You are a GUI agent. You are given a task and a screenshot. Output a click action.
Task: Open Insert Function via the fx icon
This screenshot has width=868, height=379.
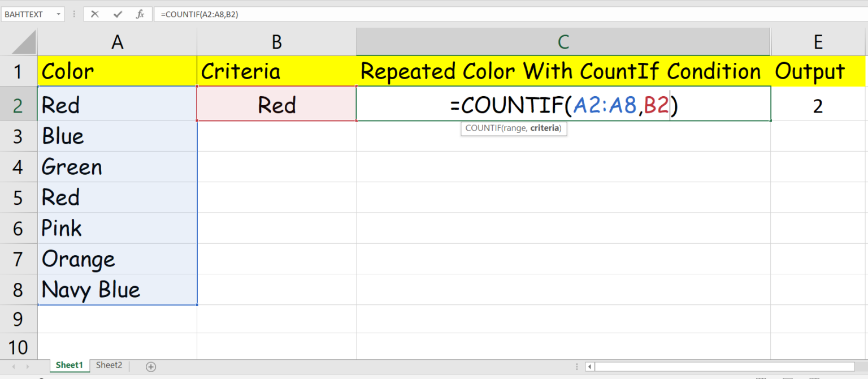point(140,14)
